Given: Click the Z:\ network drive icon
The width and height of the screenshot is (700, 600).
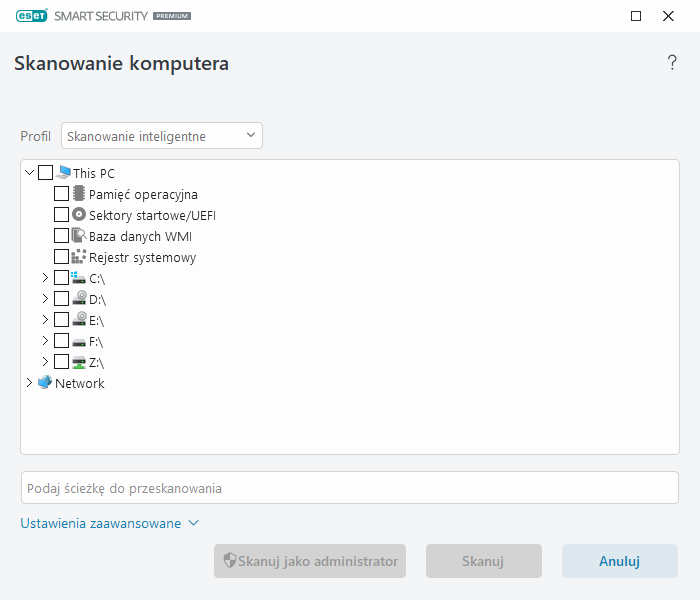Looking at the screenshot, I should 79,362.
